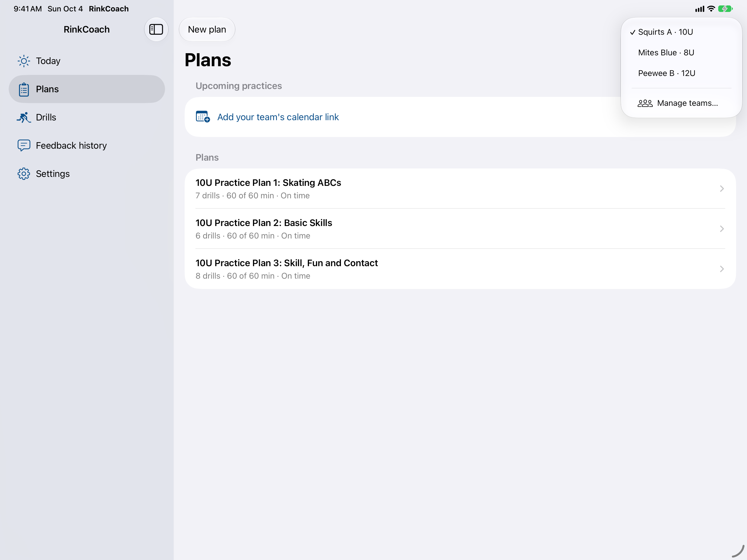Click the Plans clipboard icon
The image size is (747, 560).
[24, 90]
